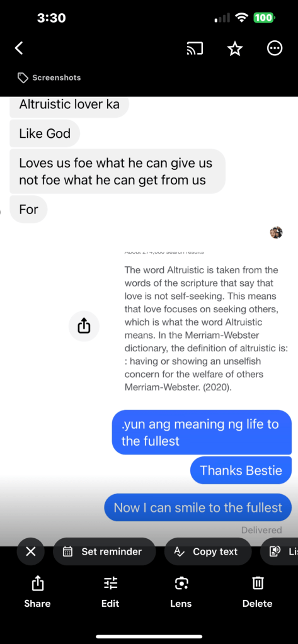Open the three-dot more options menu
Image resolution: width=298 pixels, height=644 pixels.
pyautogui.click(x=275, y=49)
